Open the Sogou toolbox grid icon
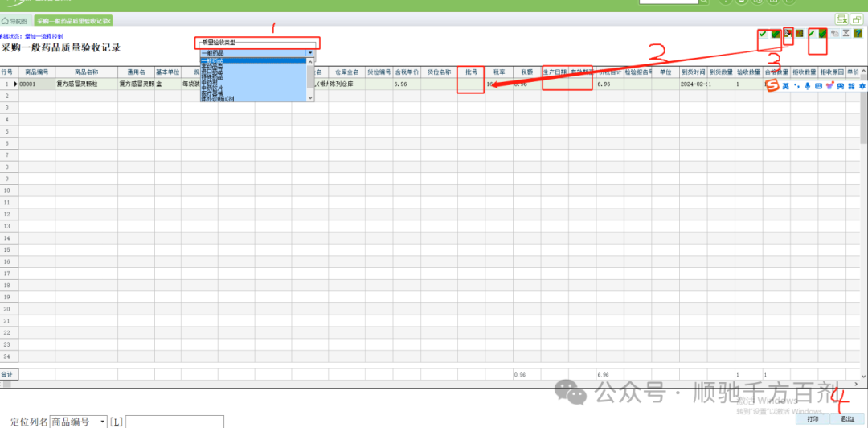Screen dimensions: 868x428 pyautogui.click(x=851, y=86)
